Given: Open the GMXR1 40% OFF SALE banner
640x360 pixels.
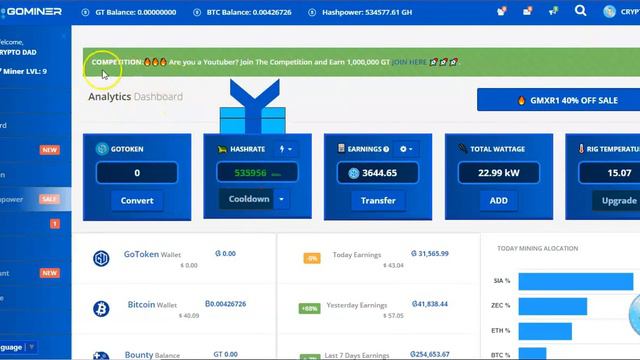Looking at the screenshot, I should coord(558,100).
